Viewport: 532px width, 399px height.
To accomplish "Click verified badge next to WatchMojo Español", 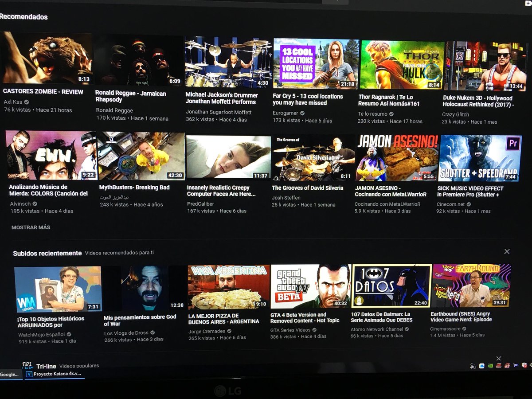I will click(69, 334).
